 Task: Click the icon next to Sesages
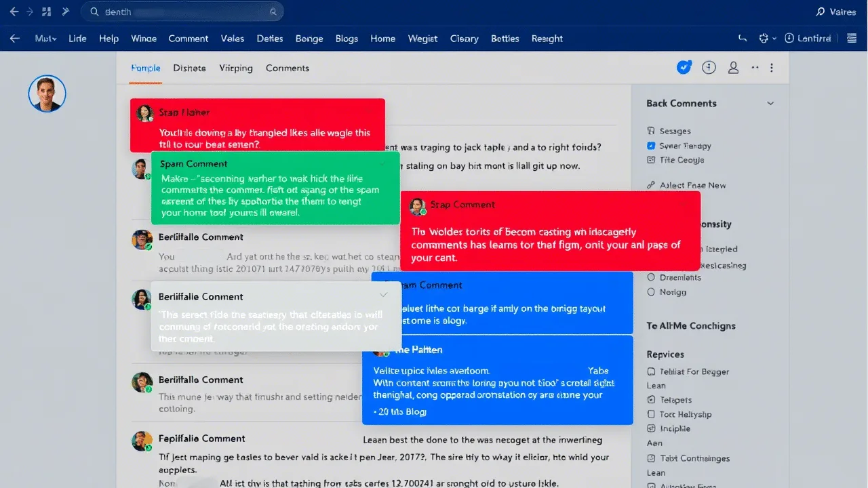coord(652,131)
